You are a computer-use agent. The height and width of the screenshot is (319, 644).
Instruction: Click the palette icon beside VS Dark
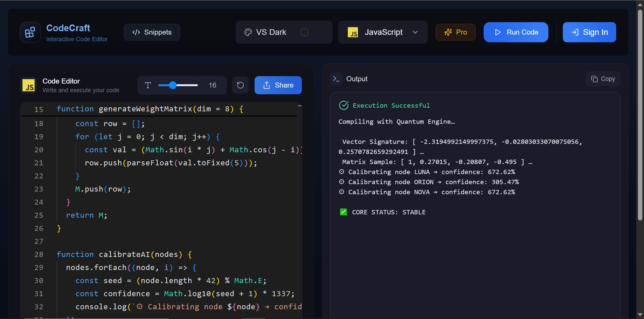[x=248, y=32]
